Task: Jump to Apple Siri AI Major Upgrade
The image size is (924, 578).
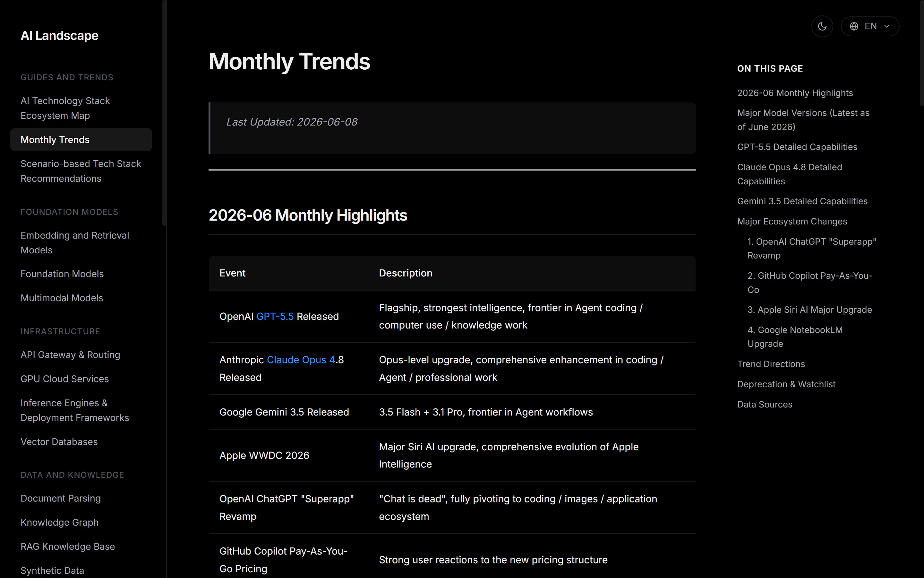Action: click(x=810, y=310)
